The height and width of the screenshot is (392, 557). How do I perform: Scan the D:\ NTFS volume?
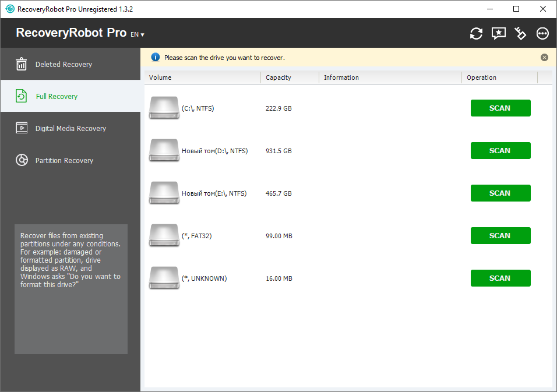(x=500, y=150)
